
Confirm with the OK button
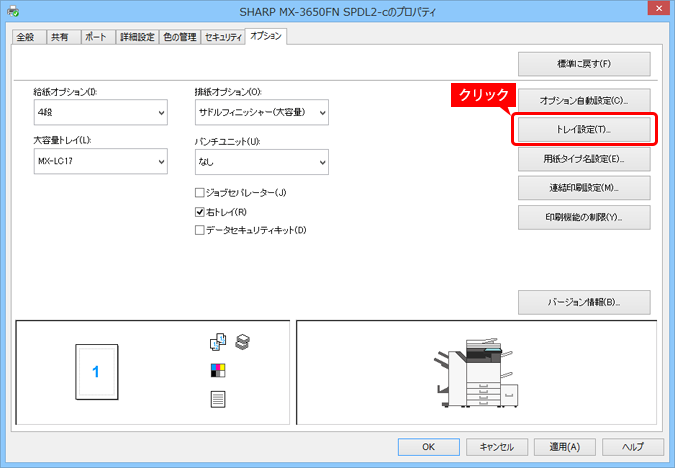click(428, 447)
